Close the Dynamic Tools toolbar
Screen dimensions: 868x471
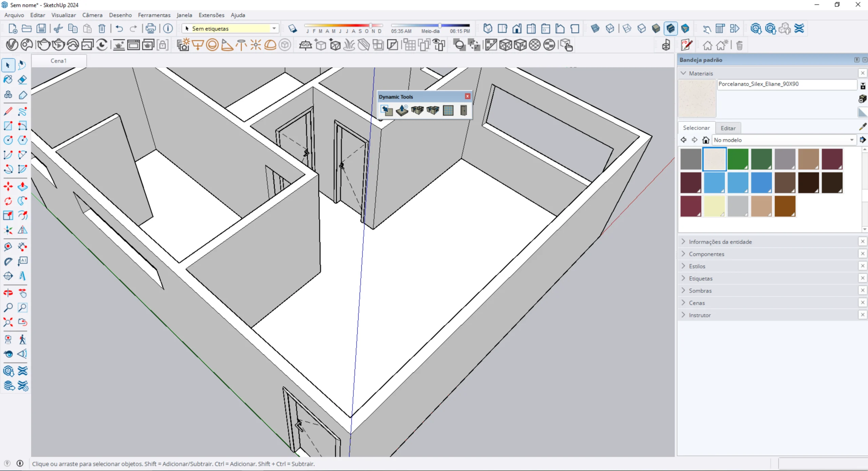click(468, 96)
